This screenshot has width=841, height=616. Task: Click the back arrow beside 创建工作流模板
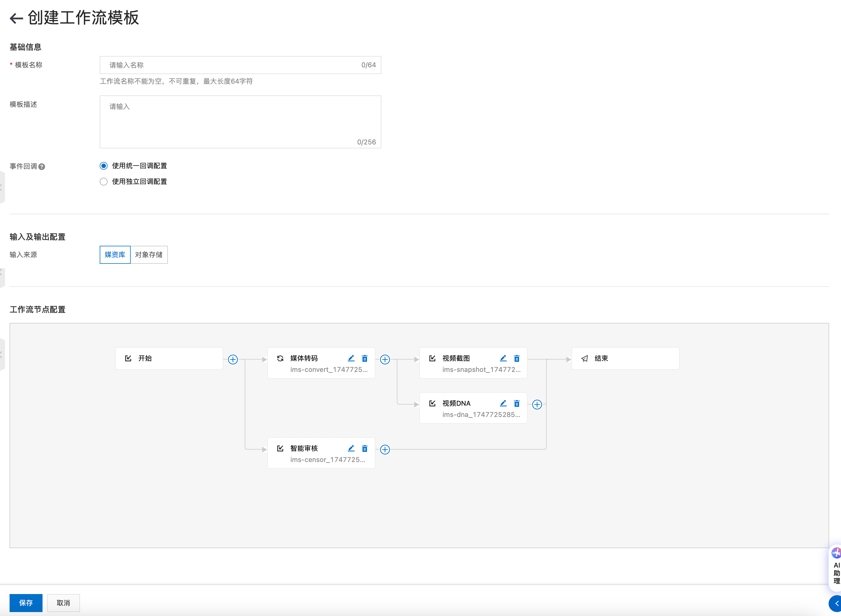coord(16,18)
